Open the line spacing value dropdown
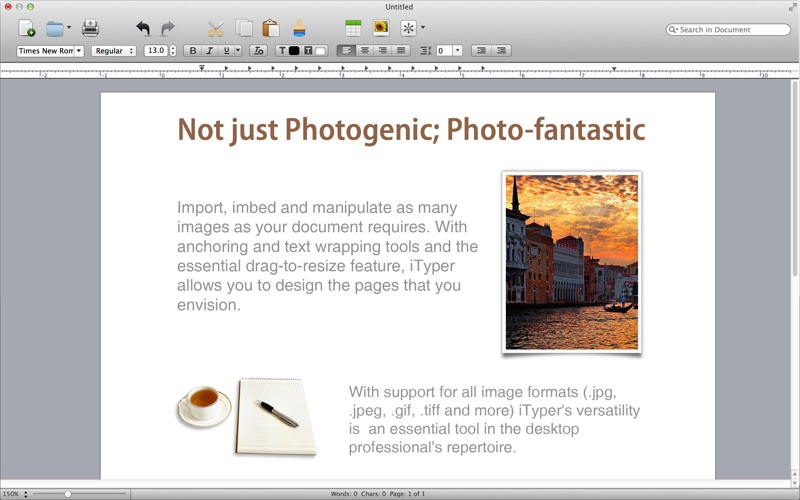The image size is (800, 500). tap(457, 50)
